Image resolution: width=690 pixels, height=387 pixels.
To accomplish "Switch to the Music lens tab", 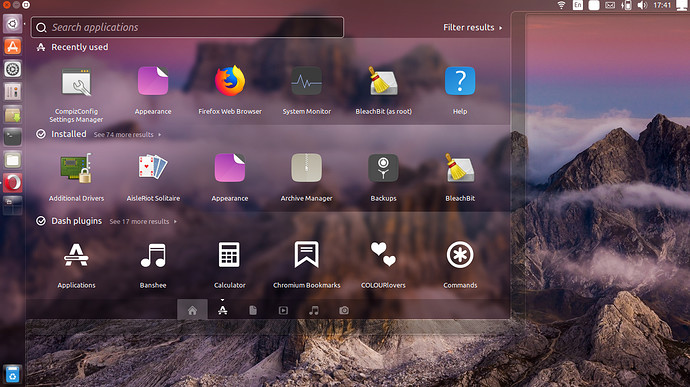I will click(x=314, y=310).
